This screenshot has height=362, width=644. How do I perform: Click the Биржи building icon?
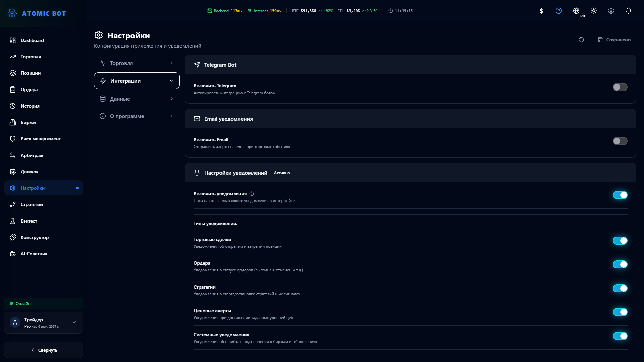coord(13,122)
